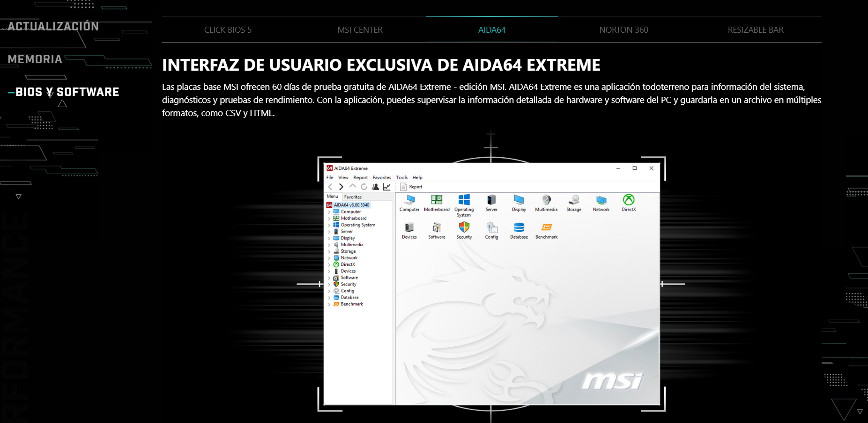Expand the Storage tree node chevron
This screenshot has height=423, width=868.
click(x=329, y=251)
